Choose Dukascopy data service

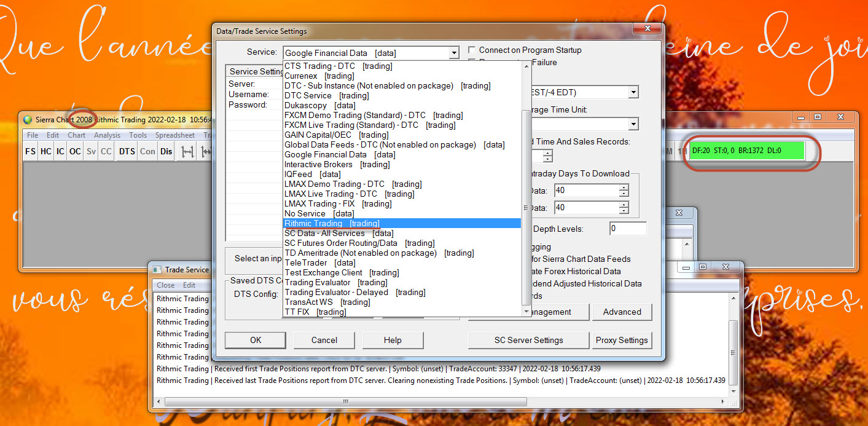click(x=402, y=105)
